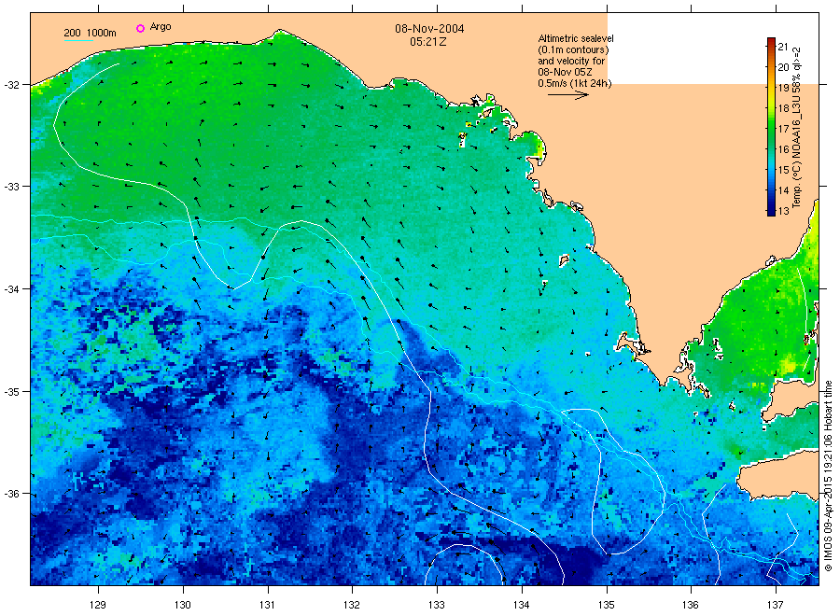Click the colorbar label '17'
Viewport: 840px width, 616px height.
click(x=784, y=129)
